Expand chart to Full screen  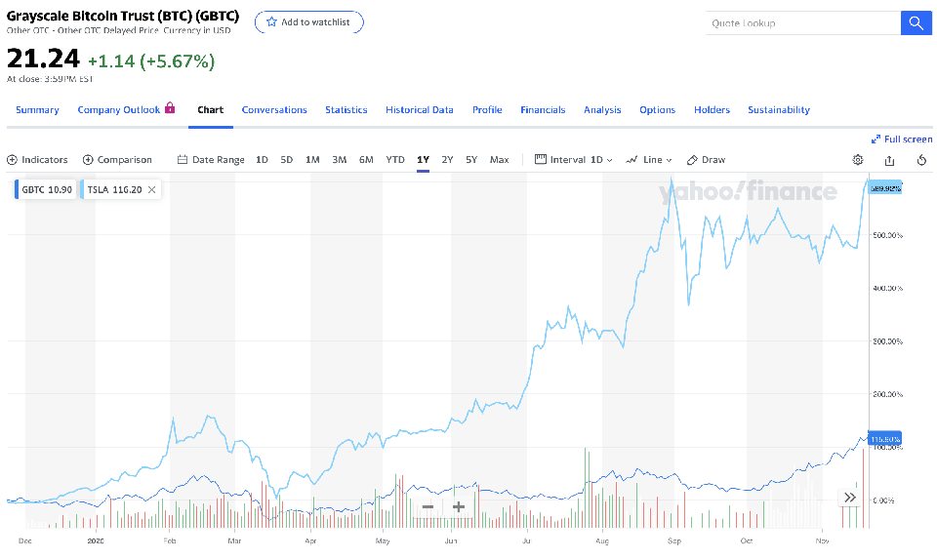pyautogui.click(x=901, y=140)
